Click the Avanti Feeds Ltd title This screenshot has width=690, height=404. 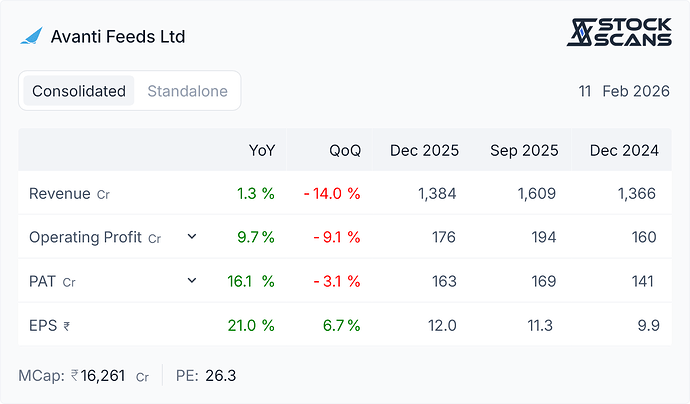118,36
